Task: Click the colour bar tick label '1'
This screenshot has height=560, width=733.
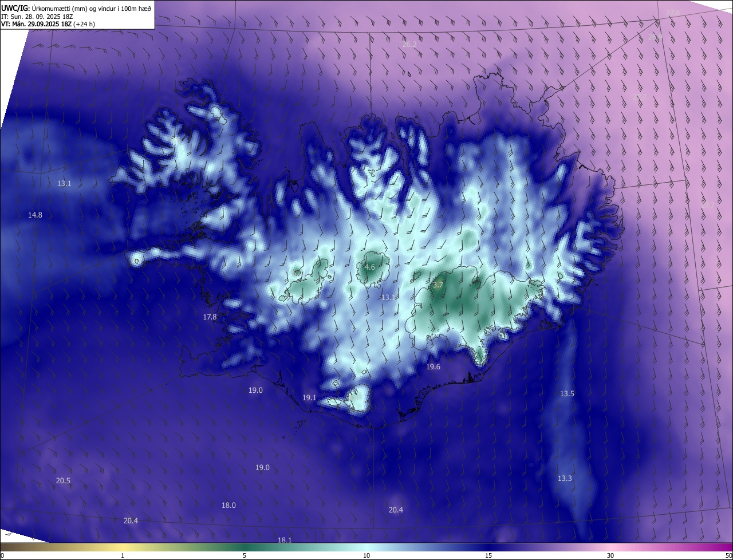Action: (x=123, y=555)
